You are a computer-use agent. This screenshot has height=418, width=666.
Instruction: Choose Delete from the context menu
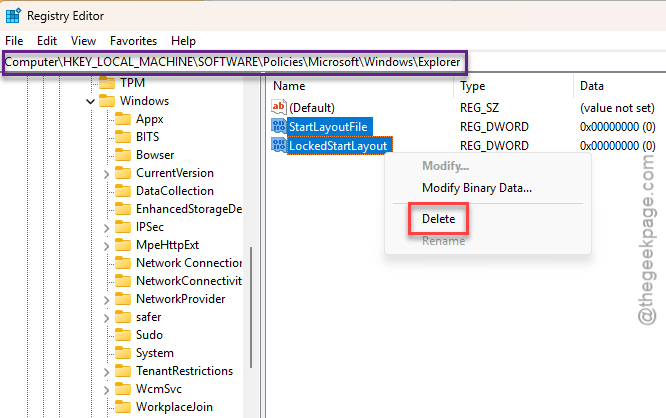pyautogui.click(x=438, y=219)
